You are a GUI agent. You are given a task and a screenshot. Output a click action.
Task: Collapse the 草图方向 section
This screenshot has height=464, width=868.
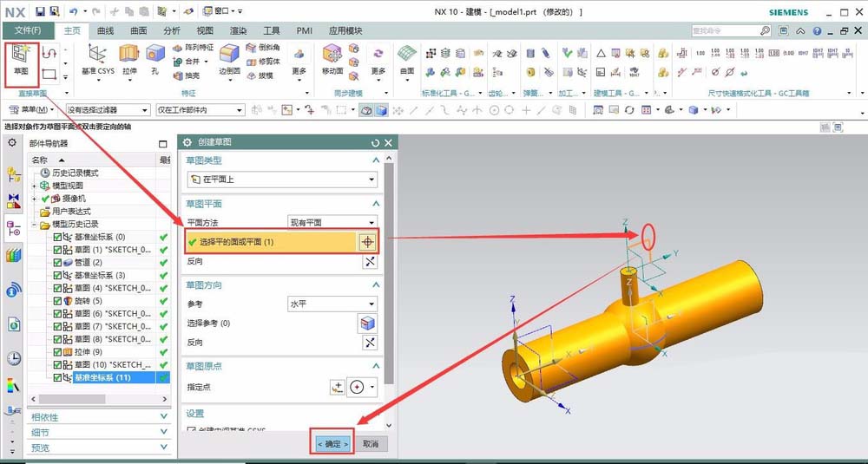[x=376, y=285]
